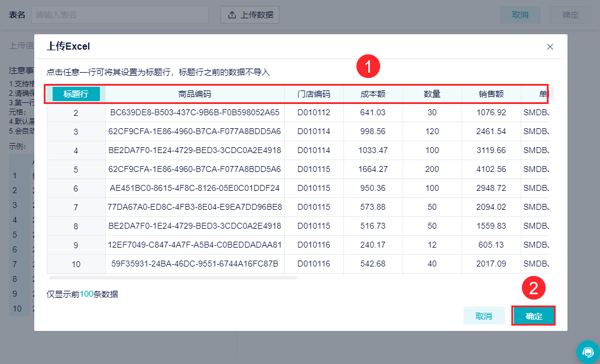Image resolution: width=600 pixels, height=364 pixels.
Task: Set row 5 as the header row
Action: point(298,170)
